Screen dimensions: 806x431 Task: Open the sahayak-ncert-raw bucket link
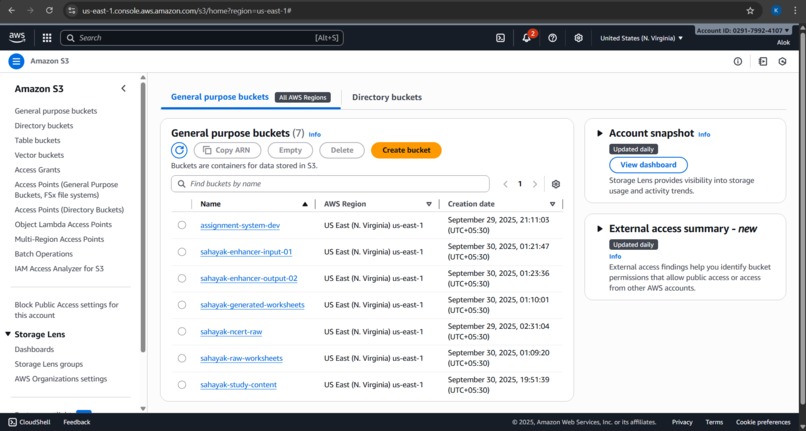(231, 332)
